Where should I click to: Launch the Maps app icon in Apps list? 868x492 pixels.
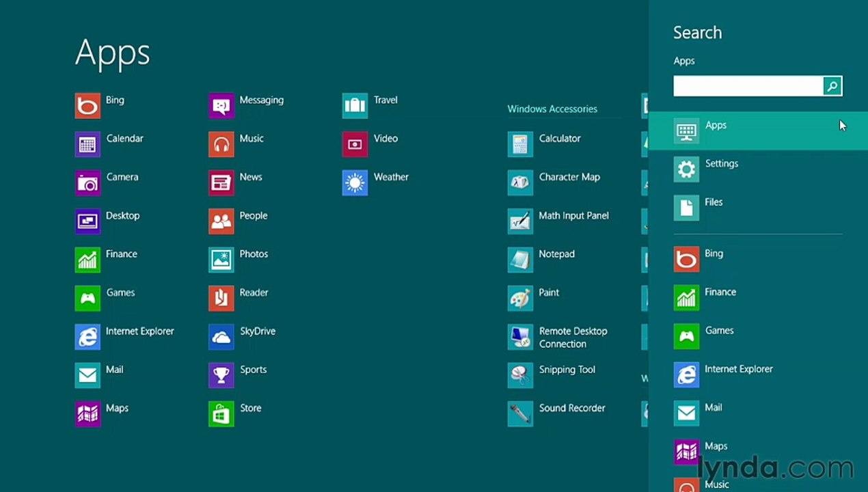[x=87, y=414]
